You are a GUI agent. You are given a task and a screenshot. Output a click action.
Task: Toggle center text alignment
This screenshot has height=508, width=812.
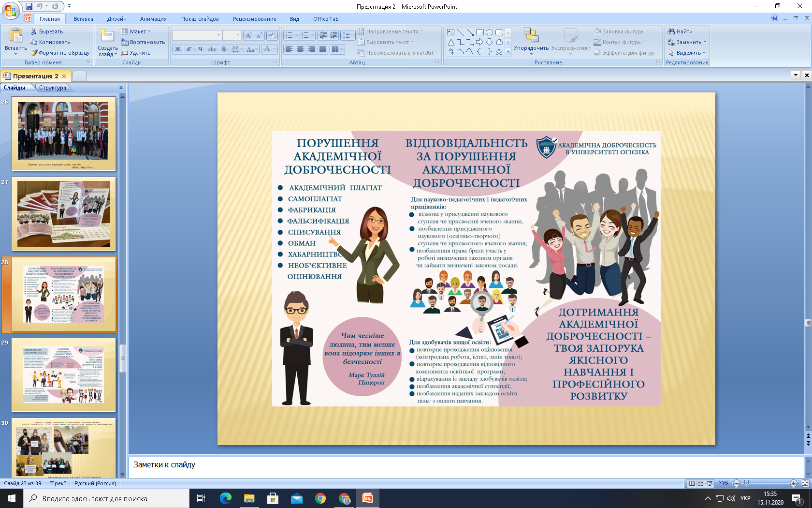tap(300, 49)
